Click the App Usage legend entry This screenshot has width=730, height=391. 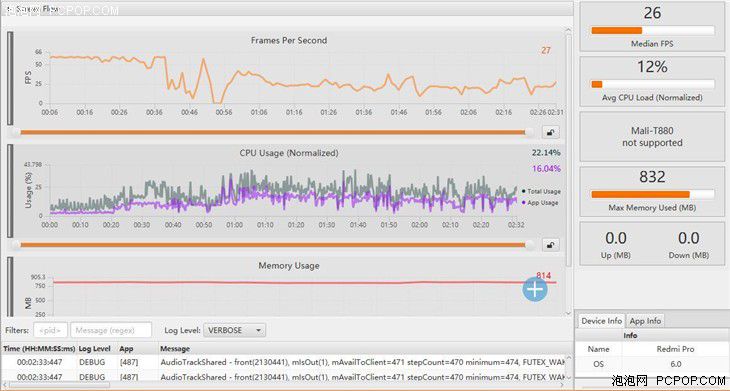tap(541, 203)
